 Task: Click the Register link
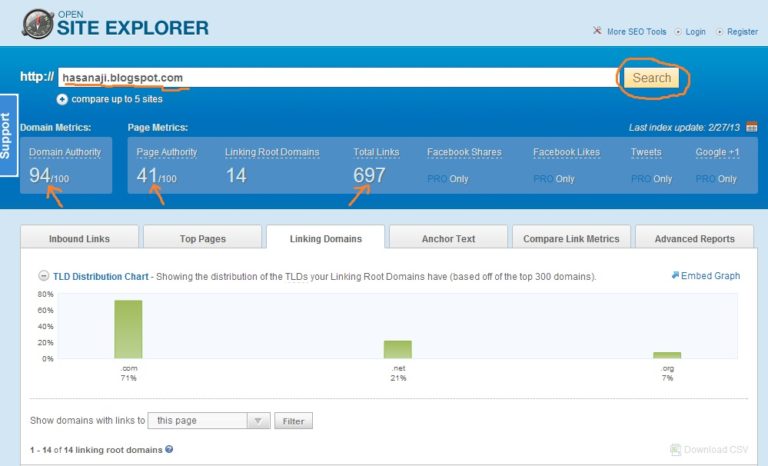tap(742, 31)
